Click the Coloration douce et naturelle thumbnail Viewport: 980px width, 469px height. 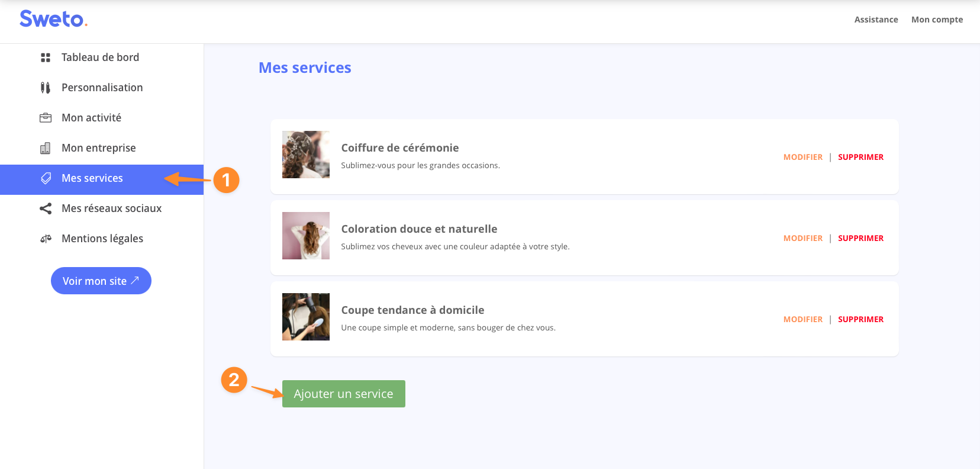coord(306,236)
